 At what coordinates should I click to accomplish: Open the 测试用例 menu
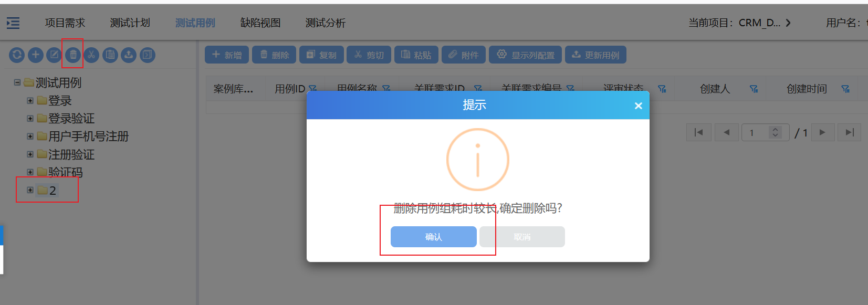(195, 23)
